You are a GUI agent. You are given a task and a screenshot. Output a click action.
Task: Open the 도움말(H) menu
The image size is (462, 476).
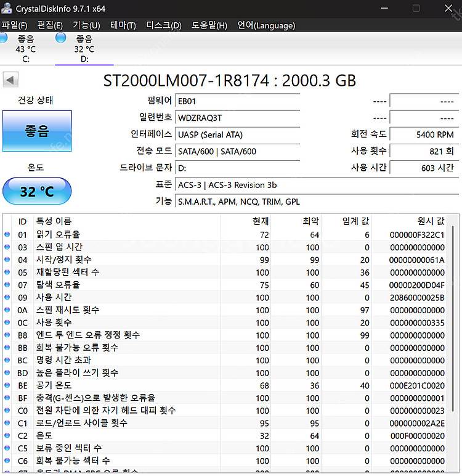point(209,25)
